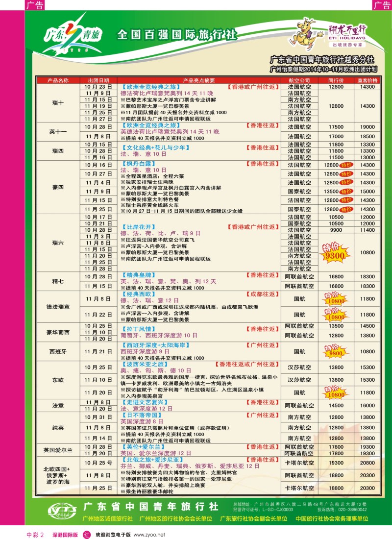Screen dimensions: 392x539
Task: Click the departure date 10月31日
Action: 98,417
